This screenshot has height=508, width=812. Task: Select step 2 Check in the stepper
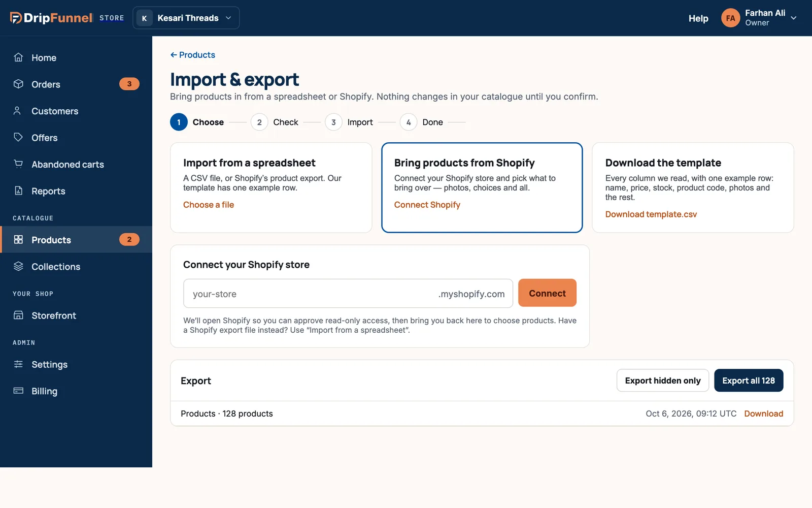pos(275,122)
